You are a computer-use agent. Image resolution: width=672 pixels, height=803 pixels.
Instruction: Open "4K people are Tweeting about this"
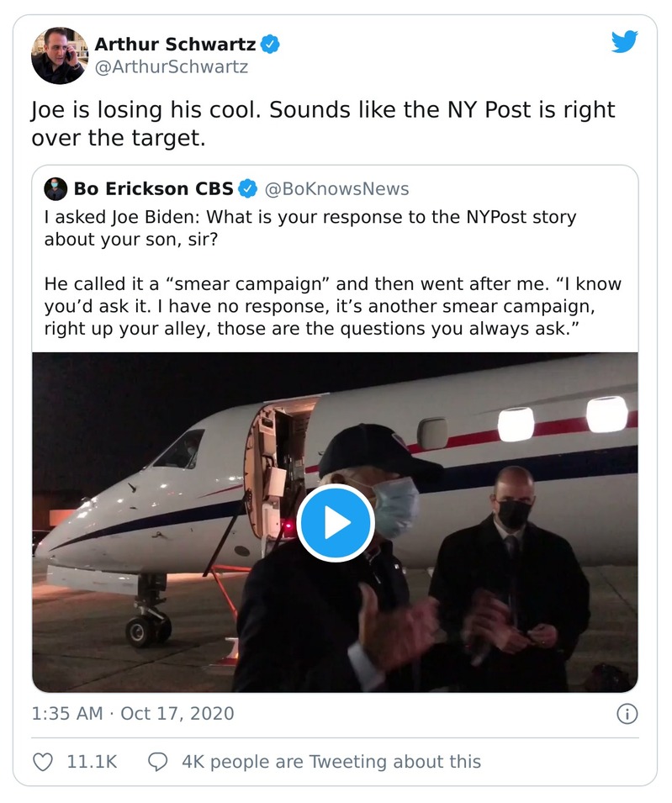click(x=331, y=762)
